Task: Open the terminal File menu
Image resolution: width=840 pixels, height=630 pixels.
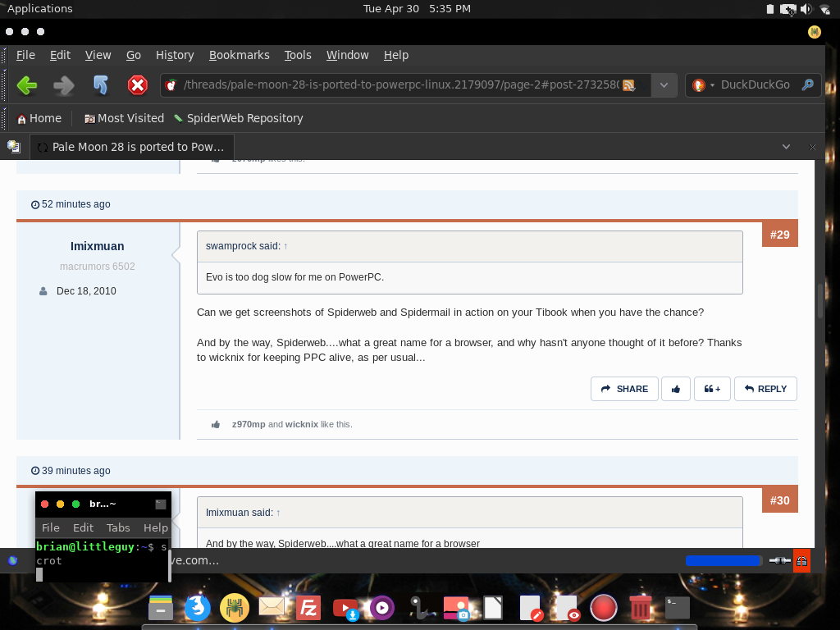Action: (50, 527)
